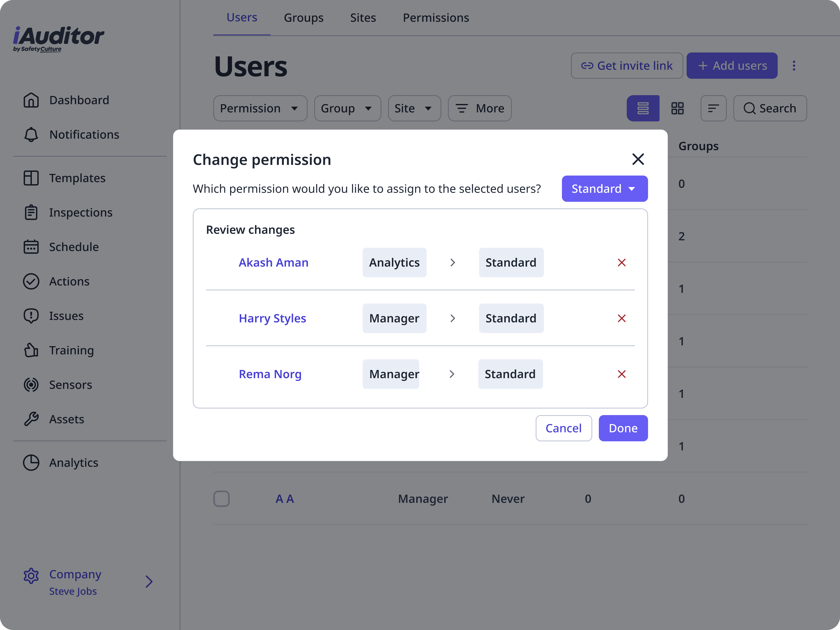840x630 pixels.
Task: Remove Harry Styles with red X
Action: pyautogui.click(x=621, y=318)
